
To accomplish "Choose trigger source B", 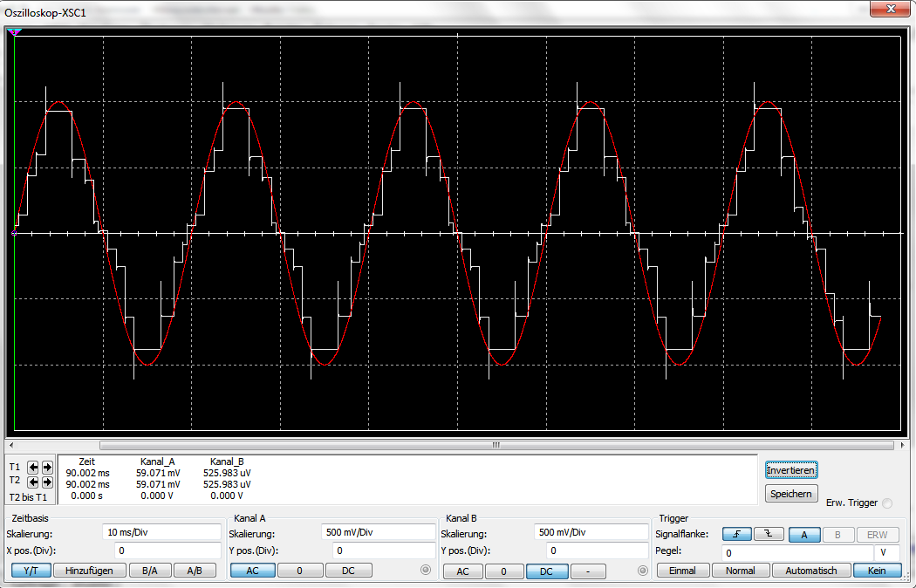I will [x=837, y=535].
